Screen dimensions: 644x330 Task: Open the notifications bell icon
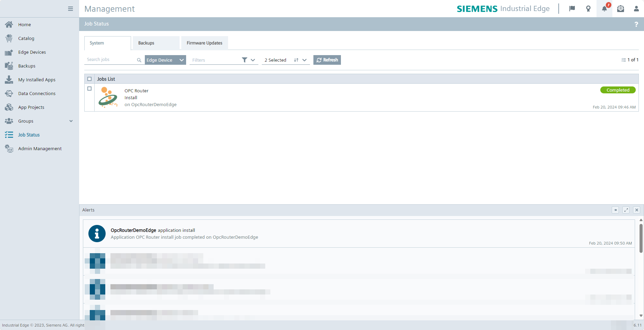click(x=604, y=9)
